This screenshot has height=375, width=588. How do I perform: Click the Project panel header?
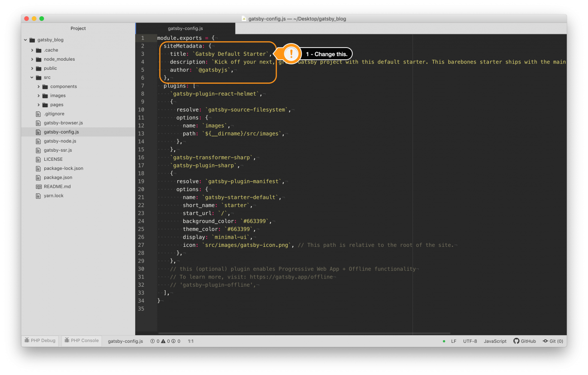click(78, 29)
